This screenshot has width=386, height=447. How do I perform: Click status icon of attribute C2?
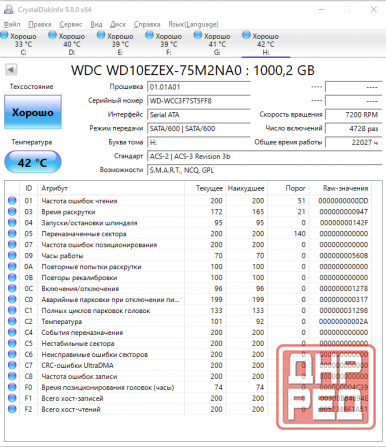coord(12,321)
